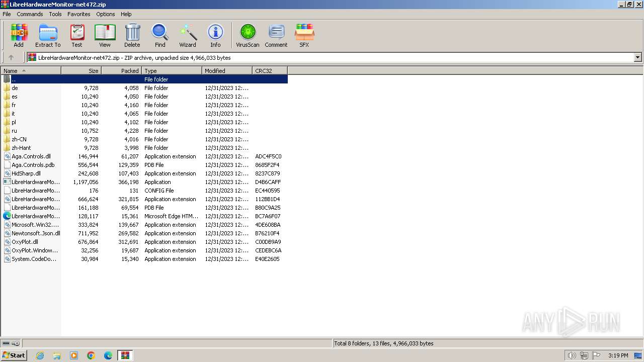Open the Find tool

[x=160, y=35]
